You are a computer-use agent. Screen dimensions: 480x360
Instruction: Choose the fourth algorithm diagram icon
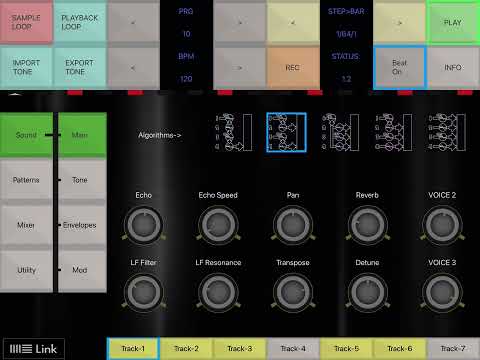(x=393, y=132)
